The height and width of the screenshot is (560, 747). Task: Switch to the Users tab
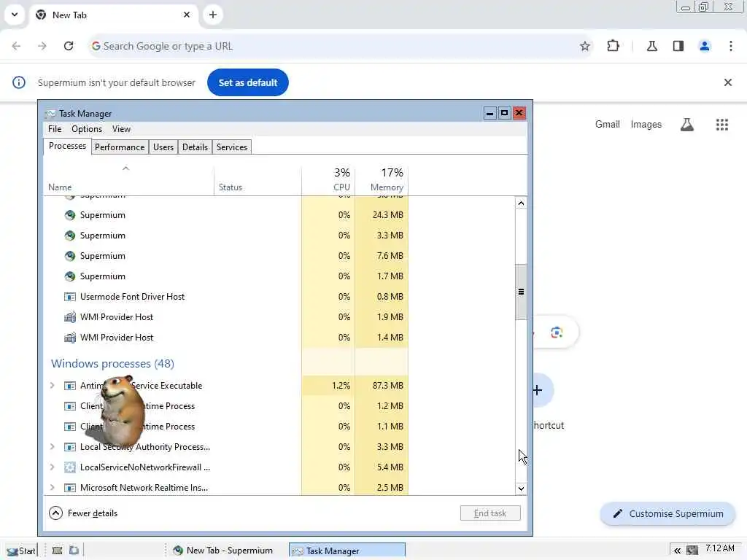click(163, 147)
